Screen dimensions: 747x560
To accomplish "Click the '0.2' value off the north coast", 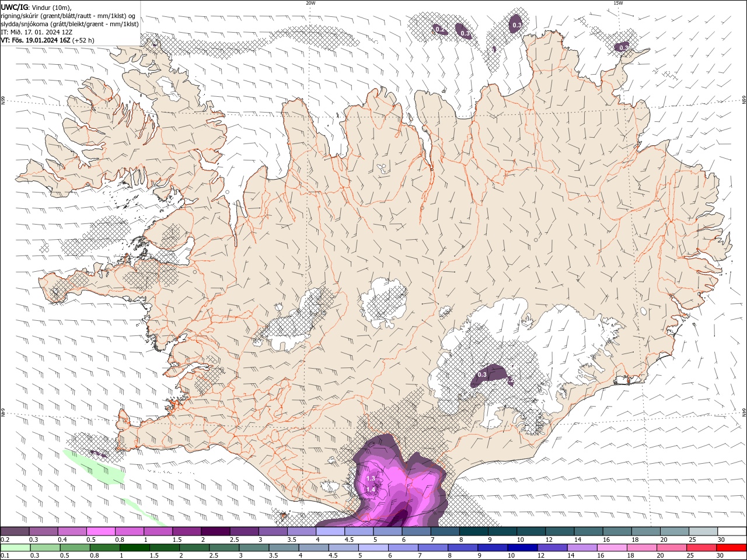I will pyautogui.click(x=440, y=30).
